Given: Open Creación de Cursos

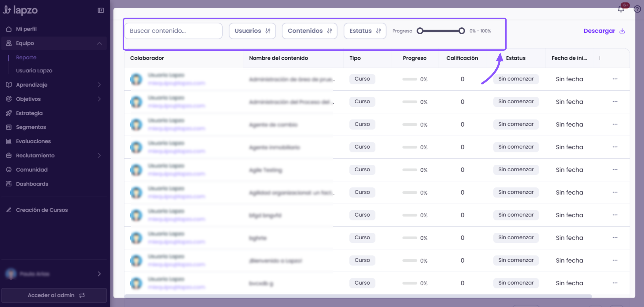Looking at the screenshot, I should pos(42,210).
